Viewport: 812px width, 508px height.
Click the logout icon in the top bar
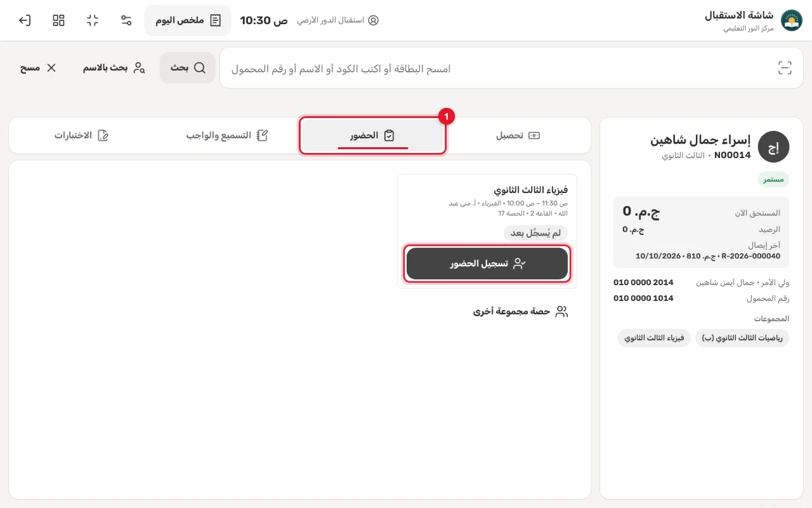(25, 20)
